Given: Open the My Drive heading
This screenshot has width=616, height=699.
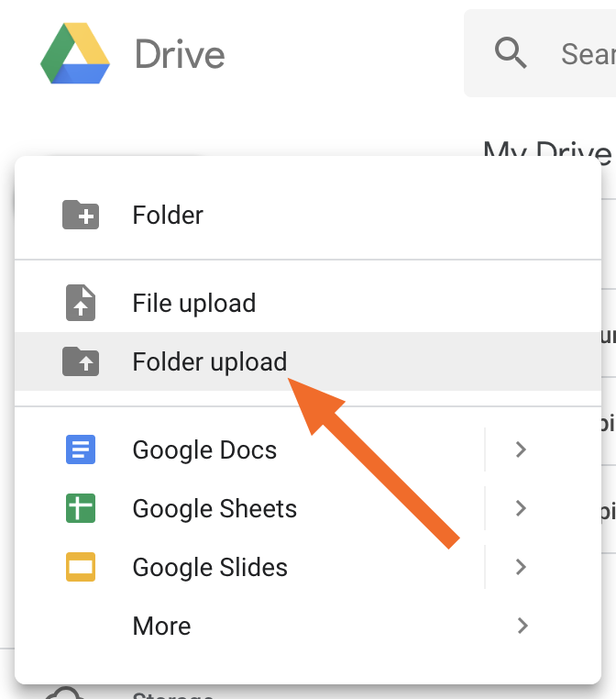Looking at the screenshot, I should click(547, 154).
